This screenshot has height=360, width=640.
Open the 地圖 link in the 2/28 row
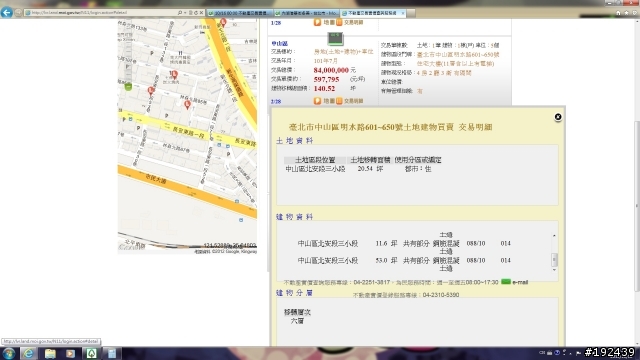point(329,101)
